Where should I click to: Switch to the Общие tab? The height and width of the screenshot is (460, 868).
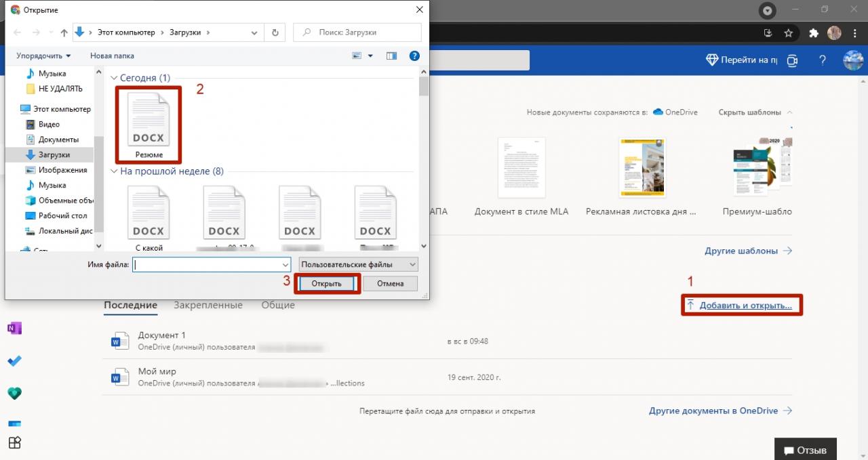[278, 305]
